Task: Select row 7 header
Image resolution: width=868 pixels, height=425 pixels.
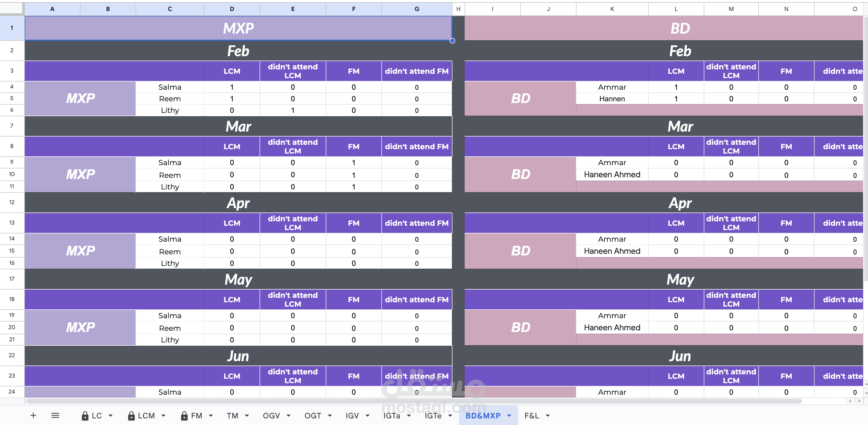Action: 12,126
